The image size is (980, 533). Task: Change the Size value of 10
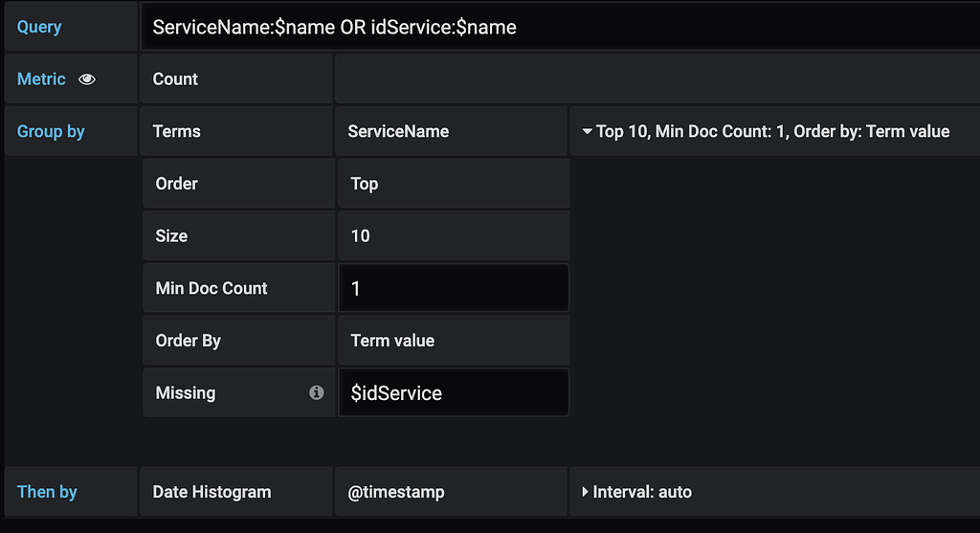click(x=361, y=236)
